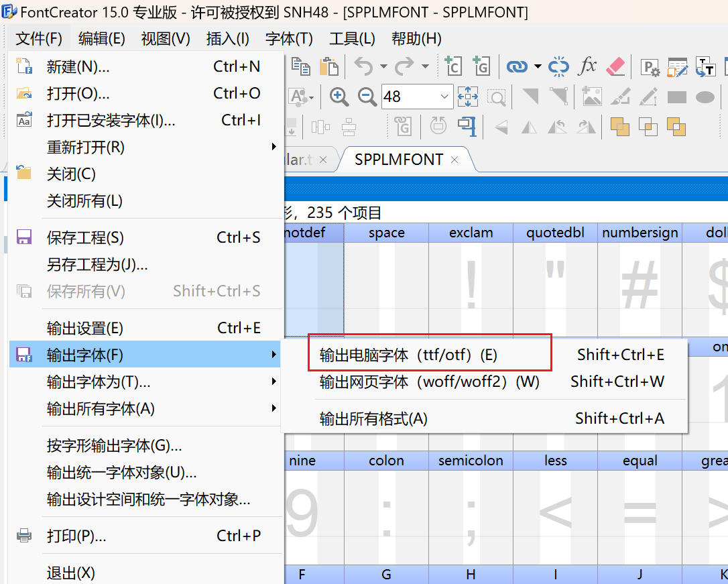Click the blue clamp guideline icon
The width and height of the screenshot is (728, 584).
[467, 126]
